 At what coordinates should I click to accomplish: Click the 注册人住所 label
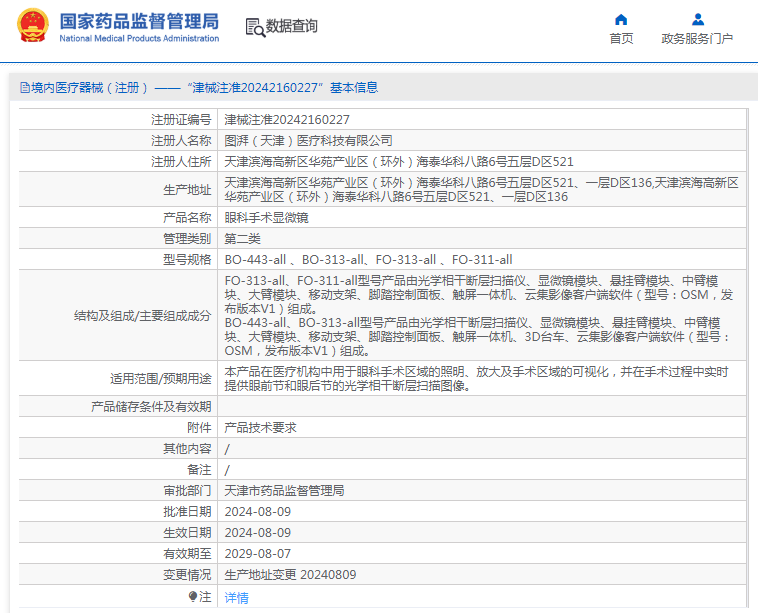(x=181, y=161)
